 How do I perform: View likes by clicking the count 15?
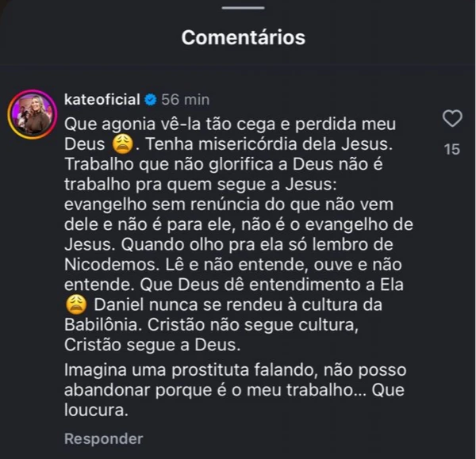(451, 149)
